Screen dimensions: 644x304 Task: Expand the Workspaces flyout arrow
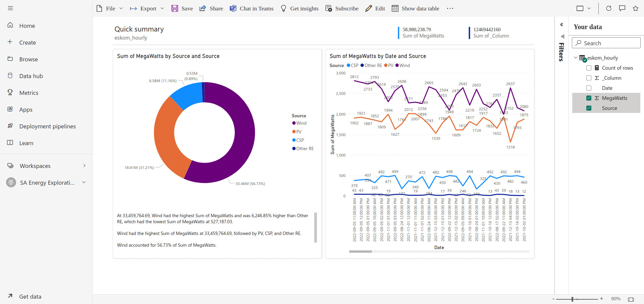84,166
